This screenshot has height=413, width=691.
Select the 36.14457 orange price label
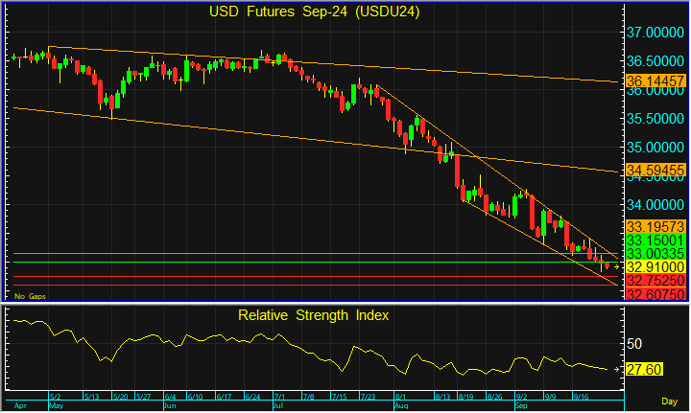(x=653, y=79)
